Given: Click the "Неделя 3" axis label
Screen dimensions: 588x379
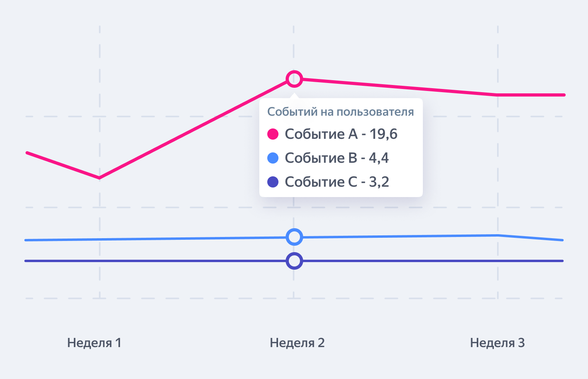Looking at the screenshot, I should (x=497, y=343).
